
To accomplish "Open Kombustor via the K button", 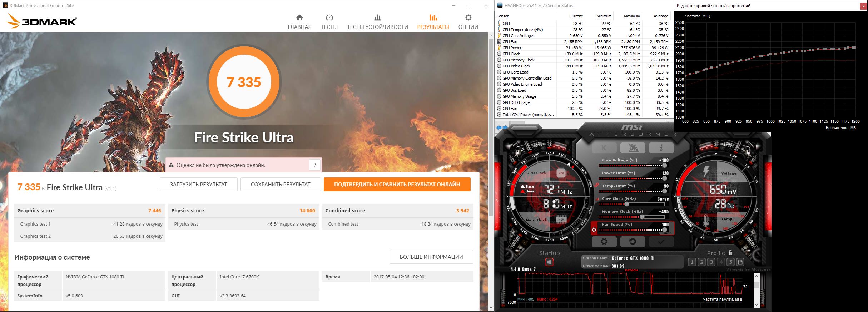I will pyautogui.click(x=604, y=147).
